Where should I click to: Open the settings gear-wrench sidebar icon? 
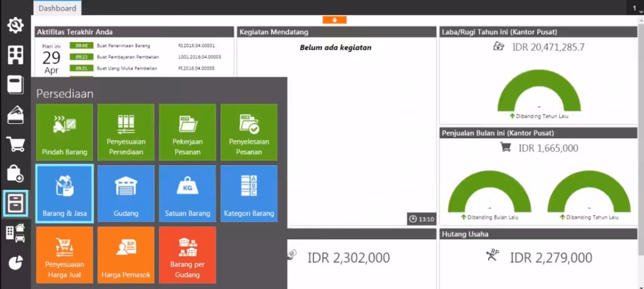coord(16,26)
